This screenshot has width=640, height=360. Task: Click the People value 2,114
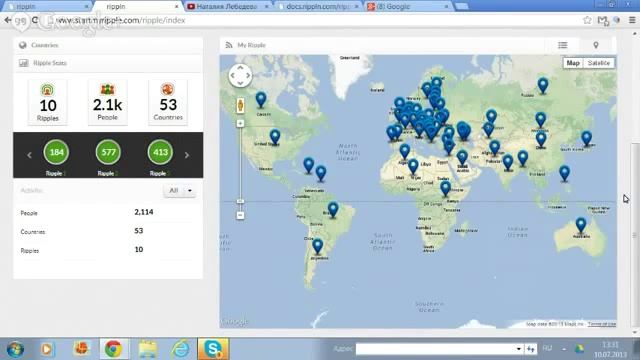tap(144, 212)
